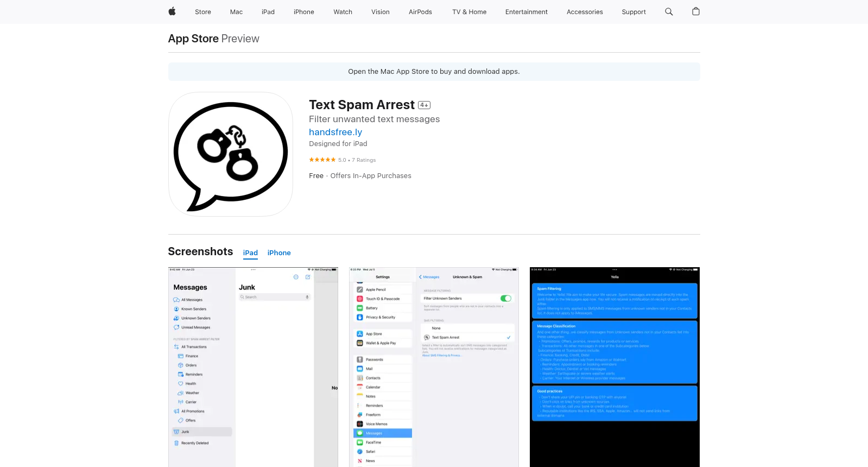Click the Apple logo in the navigation bar
The width and height of the screenshot is (868, 467).
tap(172, 11)
